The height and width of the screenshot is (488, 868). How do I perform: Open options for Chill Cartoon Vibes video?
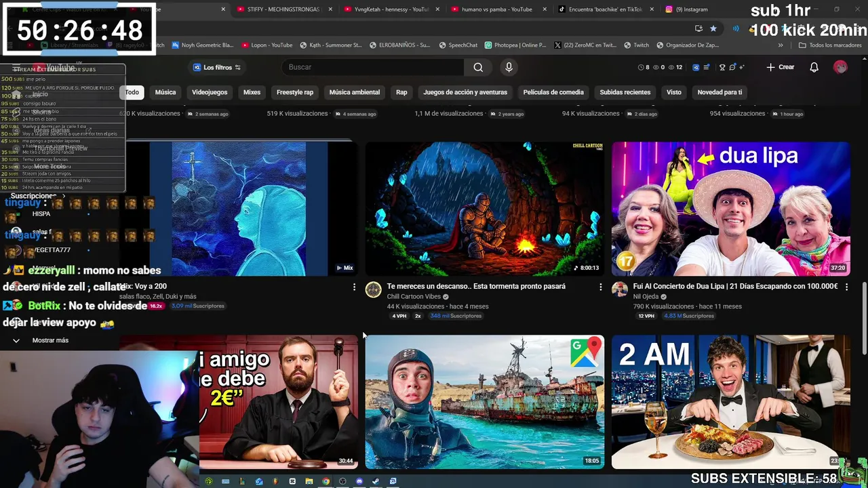600,287
